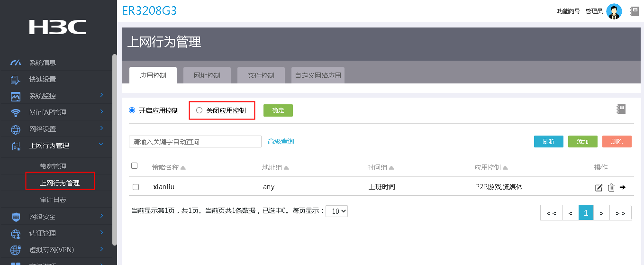Screen dimensions: 644x265
Task: Click the H3C logo
Action: click(x=57, y=27)
